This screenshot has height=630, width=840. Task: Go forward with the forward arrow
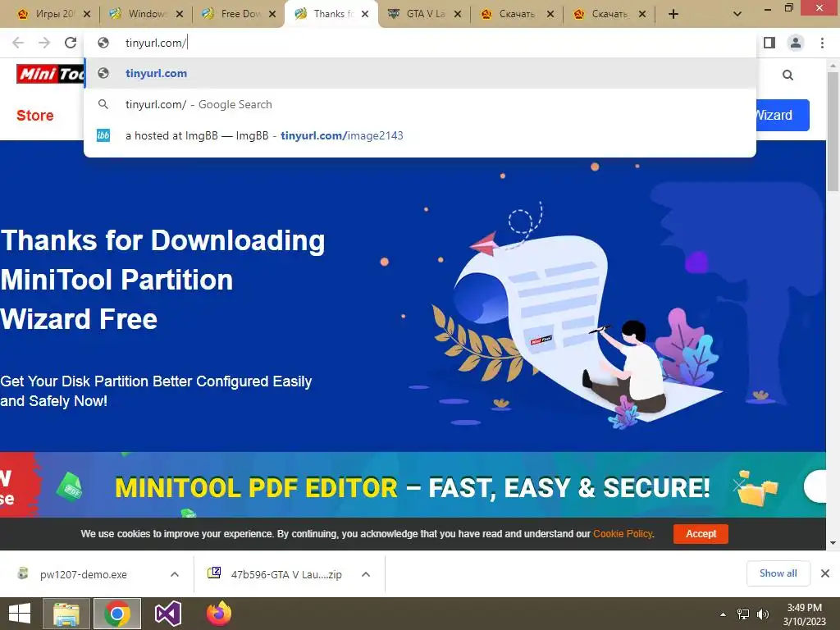[x=44, y=43]
